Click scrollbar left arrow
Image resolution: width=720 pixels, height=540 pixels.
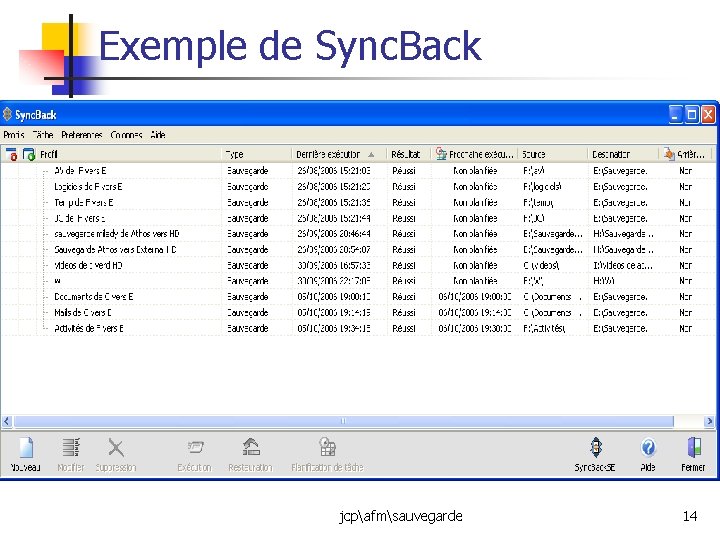click(7, 421)
